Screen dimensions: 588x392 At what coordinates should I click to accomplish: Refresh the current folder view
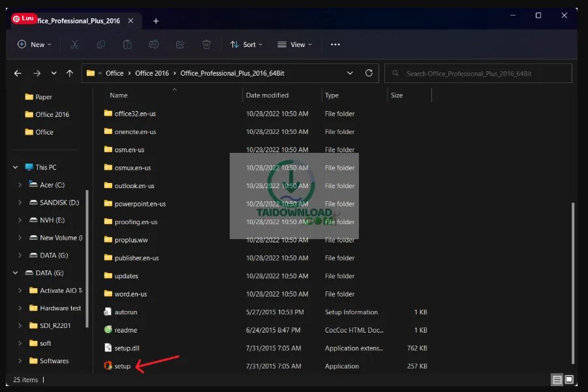click(369, 73)
